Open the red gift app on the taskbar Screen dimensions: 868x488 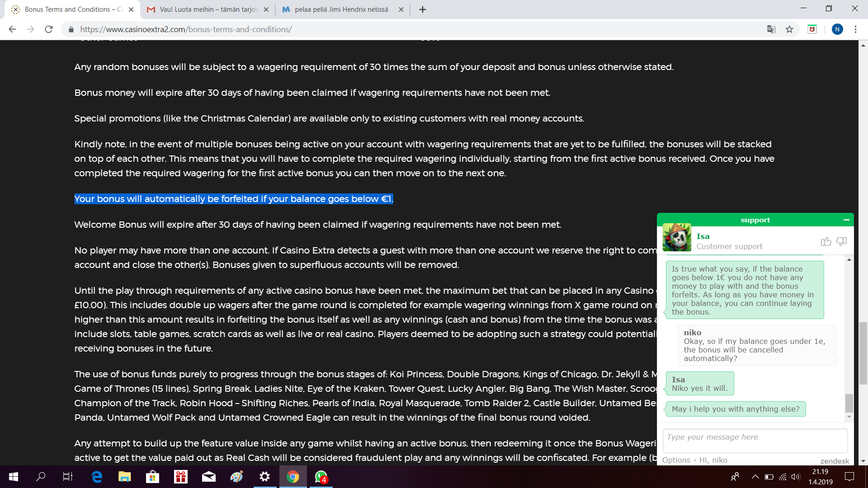pyautogui.click(x=181, y=477)
